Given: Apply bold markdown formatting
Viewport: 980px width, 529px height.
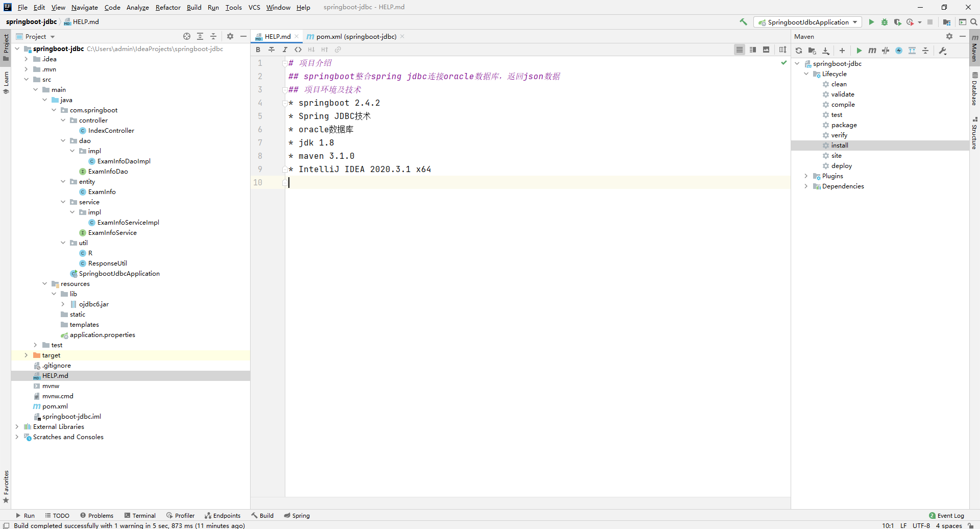Looking at the screenshot, I should [258, 50].
